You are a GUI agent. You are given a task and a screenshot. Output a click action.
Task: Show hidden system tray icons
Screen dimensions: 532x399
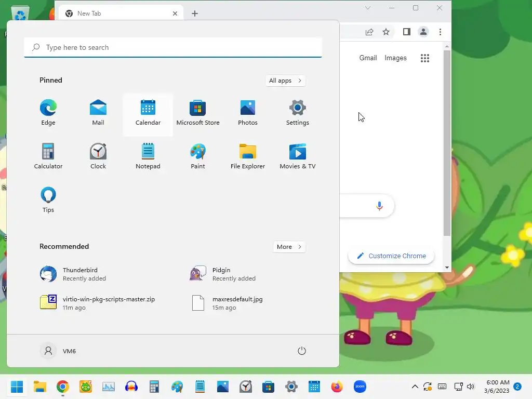pos(415,387)
